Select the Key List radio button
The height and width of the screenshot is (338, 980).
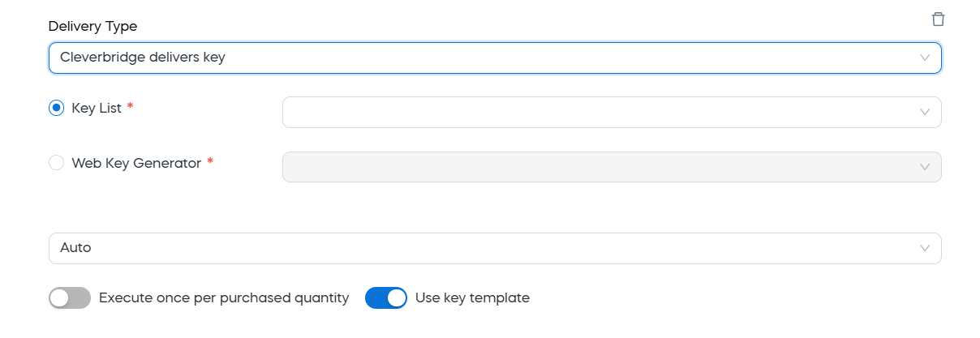coord(56,108)
